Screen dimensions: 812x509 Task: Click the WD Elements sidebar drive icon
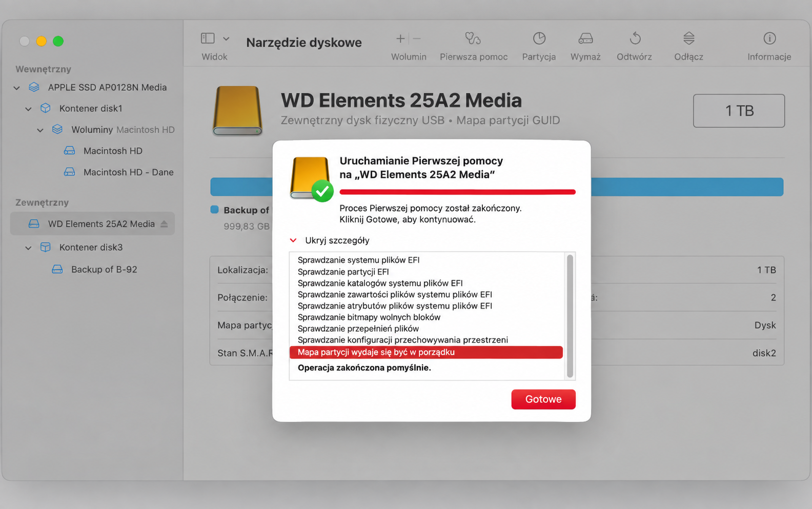click(34, 223)
